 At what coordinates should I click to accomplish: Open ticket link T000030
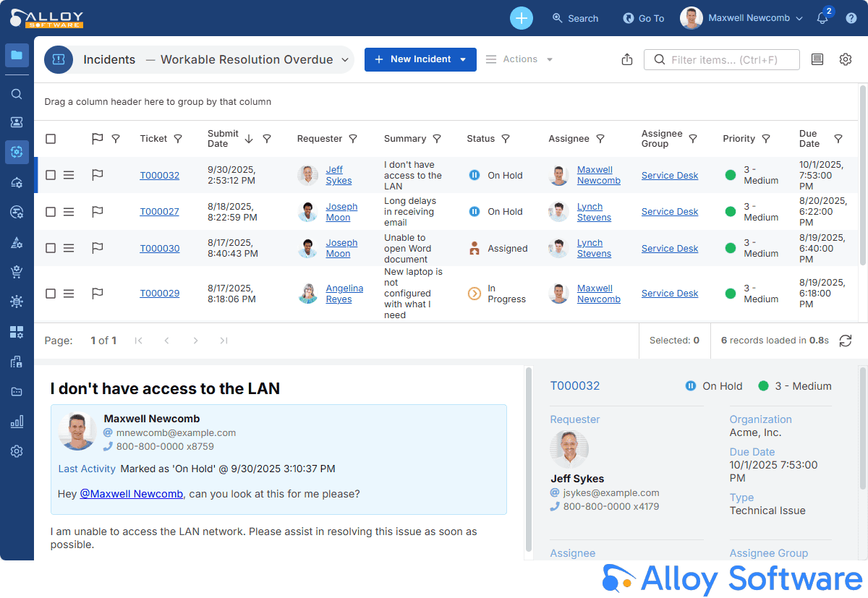pos(159,248)
